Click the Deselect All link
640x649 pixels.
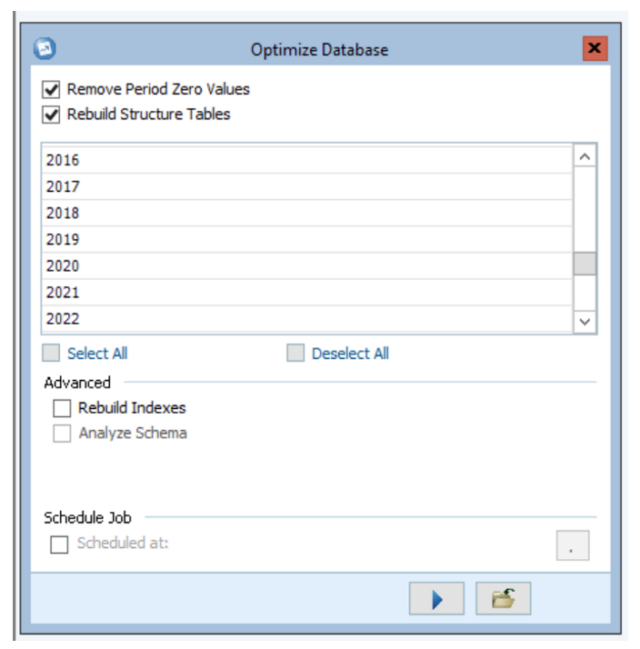(350, 353)
